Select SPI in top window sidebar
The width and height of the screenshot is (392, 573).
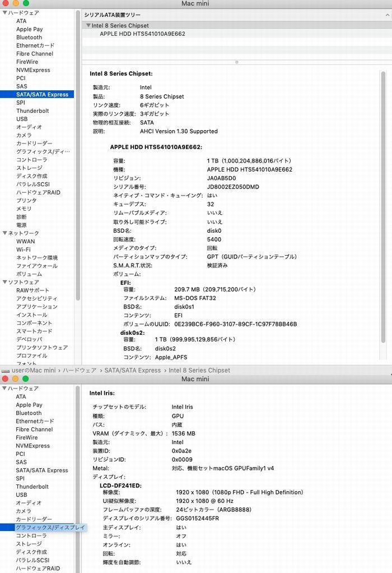(x=20, y=103)
